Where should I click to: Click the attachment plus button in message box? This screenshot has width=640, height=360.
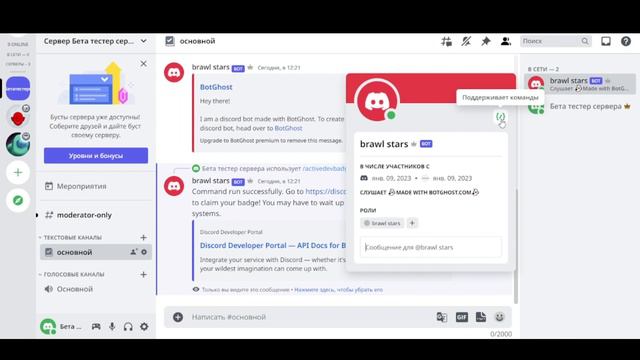(x=178, y=317)
